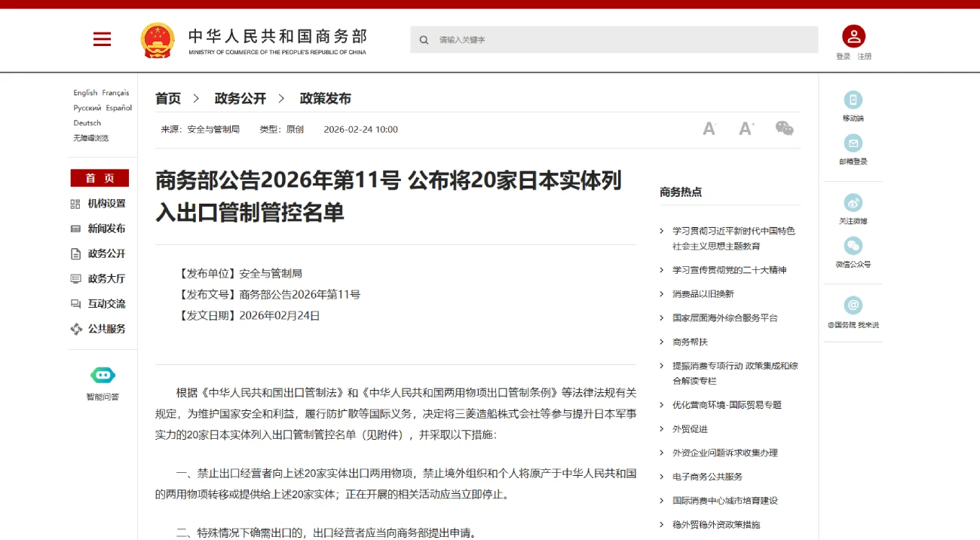The image size is (980, 540).
Task: Open the 智能问答 robot assistant
Action: pos(103,376)
